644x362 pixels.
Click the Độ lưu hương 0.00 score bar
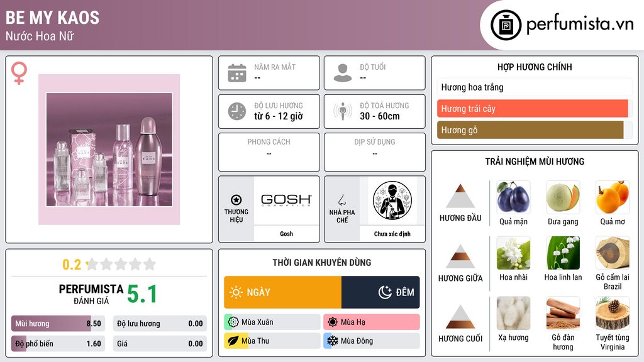160,324
